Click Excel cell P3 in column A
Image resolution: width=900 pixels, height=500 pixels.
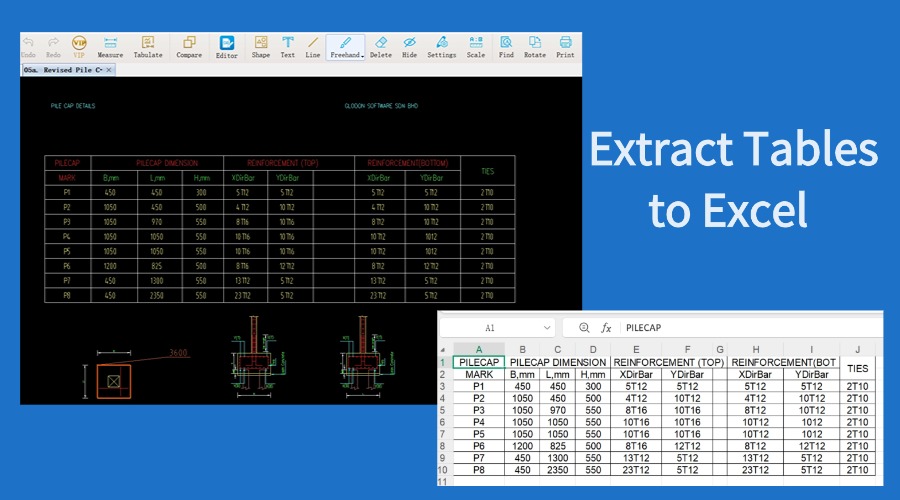[x=479, y=410]
